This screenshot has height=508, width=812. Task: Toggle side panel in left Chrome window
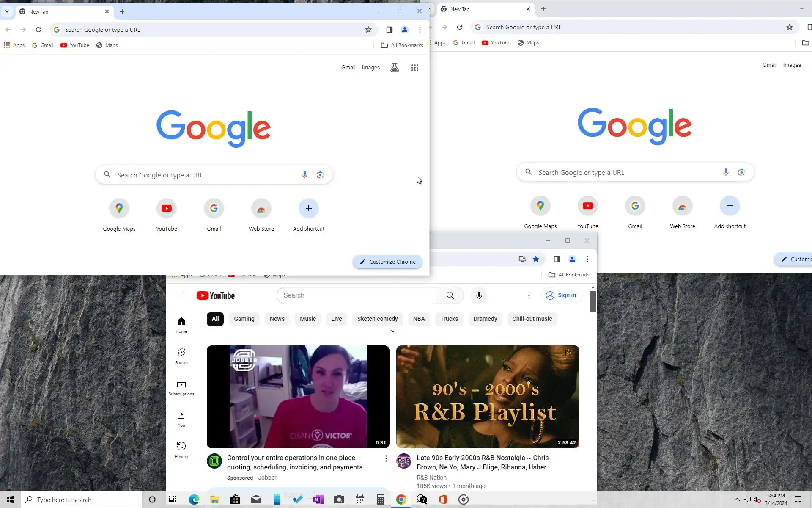coord(389,30)
